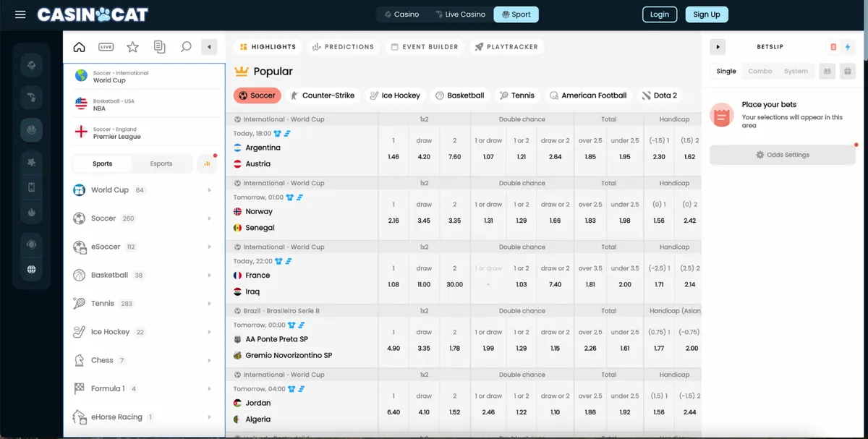868x439 pixels.
Task: Open the Highlights tab
Action: tap(268, 47)
